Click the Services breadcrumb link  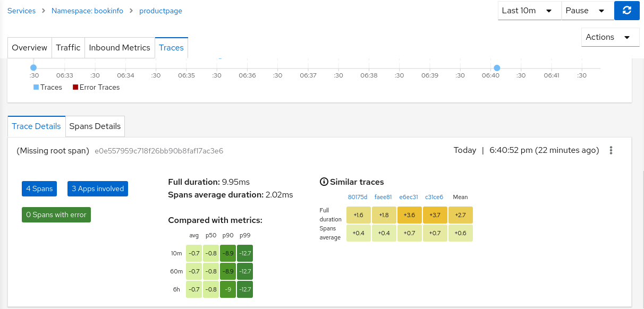click(x=22, y=11)
